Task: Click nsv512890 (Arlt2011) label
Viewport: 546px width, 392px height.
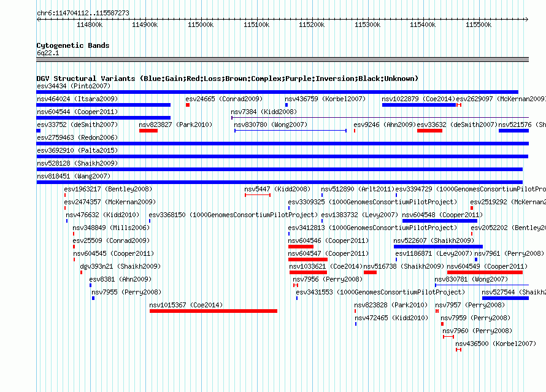Action: coord(358,189)
